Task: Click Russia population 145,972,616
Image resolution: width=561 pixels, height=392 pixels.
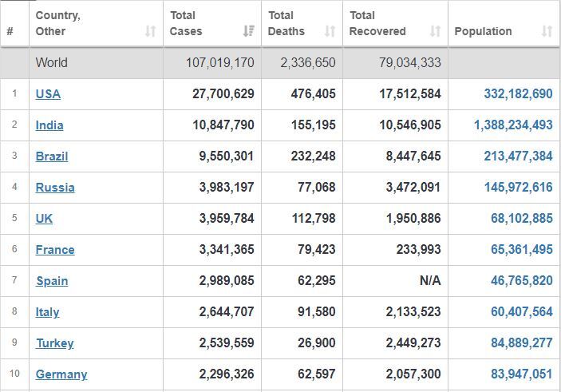Action: click(x=518, y=188)
